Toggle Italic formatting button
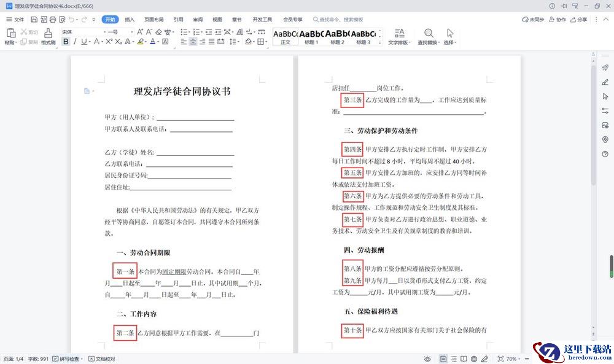The height and width of the screenshot is (364, 614). point(75,42)
